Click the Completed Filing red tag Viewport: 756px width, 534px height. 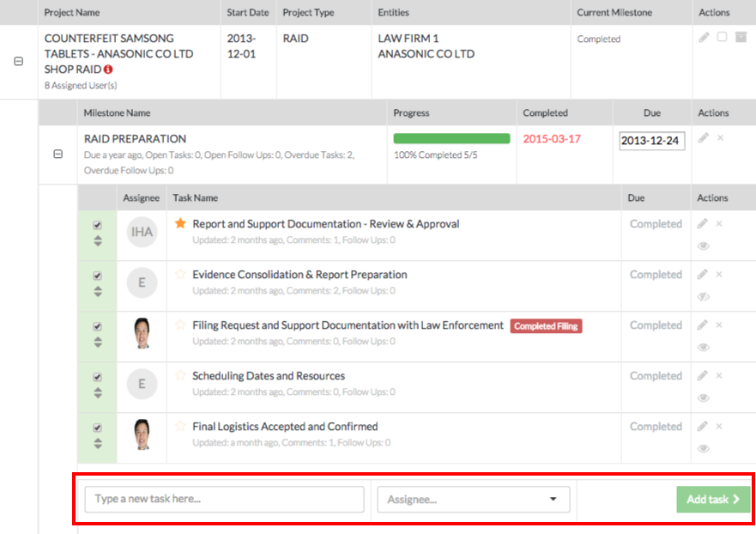pos(546,326)
